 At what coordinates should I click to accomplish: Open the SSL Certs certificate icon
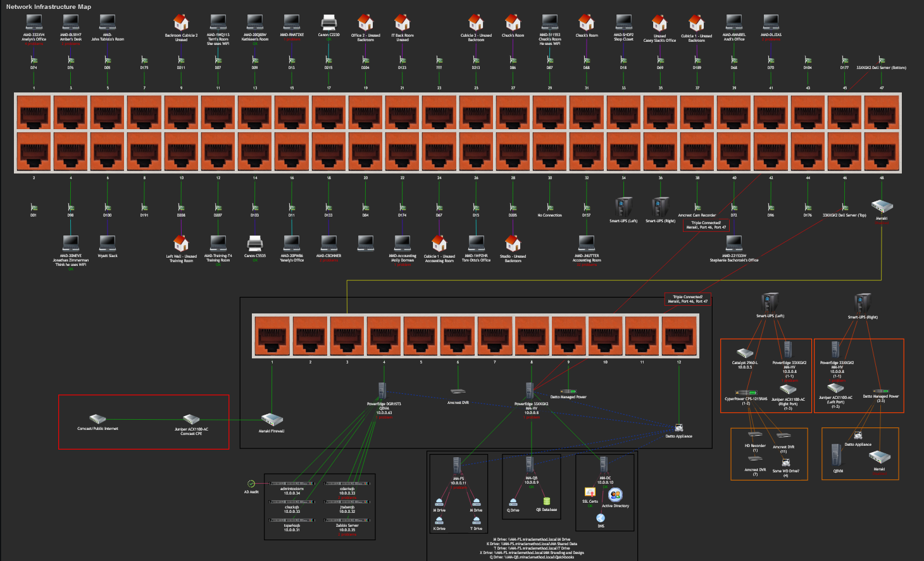click(x=590, y=492)
